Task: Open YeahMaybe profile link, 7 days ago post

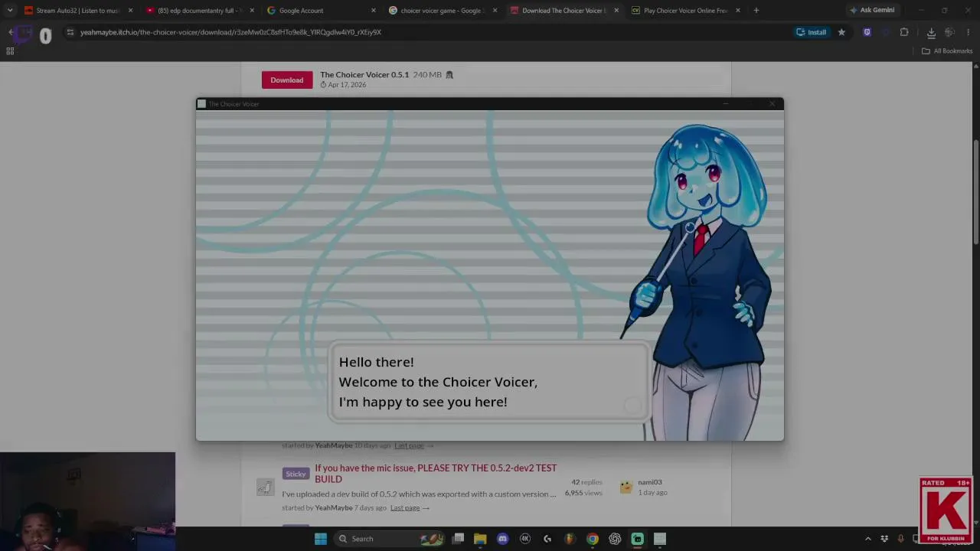Action: pyautogui.click(x=334, y=508)
